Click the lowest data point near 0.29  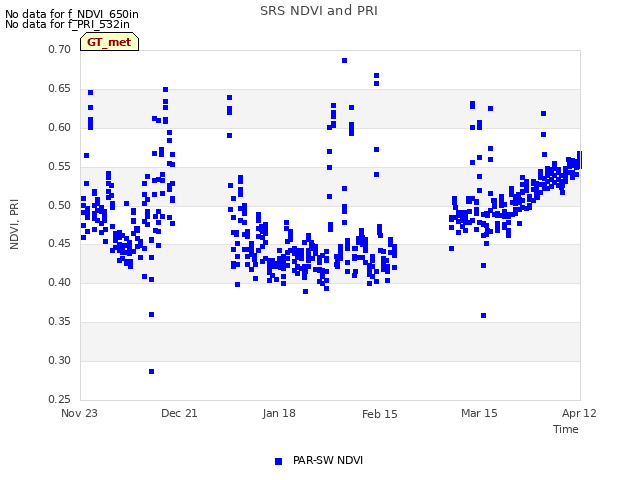point(151,372)
